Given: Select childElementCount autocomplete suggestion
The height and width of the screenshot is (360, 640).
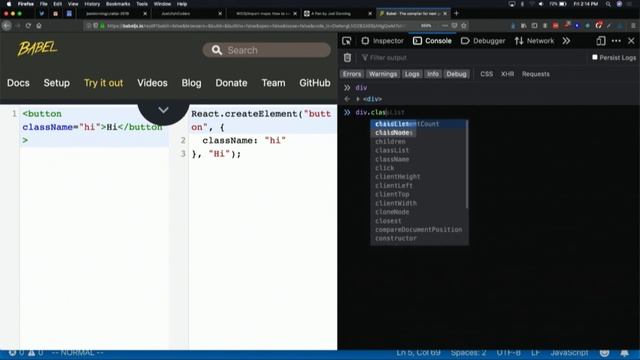Looking at the screenshot, I should point(418,124).
